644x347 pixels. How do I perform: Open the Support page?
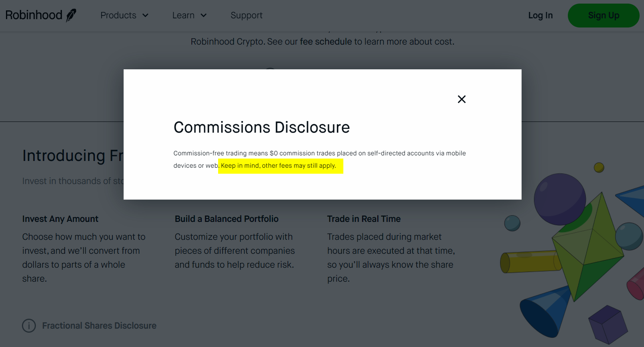246,15
